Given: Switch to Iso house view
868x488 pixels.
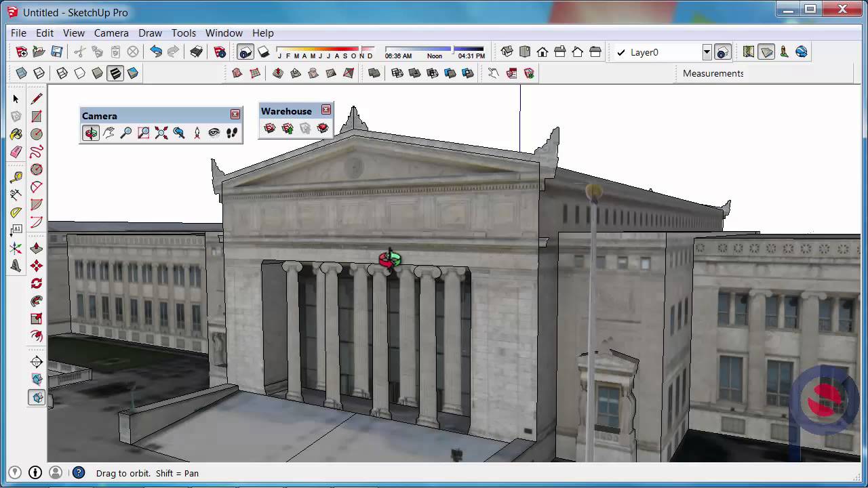Looking at the screenshot, I should click(507, 52).
